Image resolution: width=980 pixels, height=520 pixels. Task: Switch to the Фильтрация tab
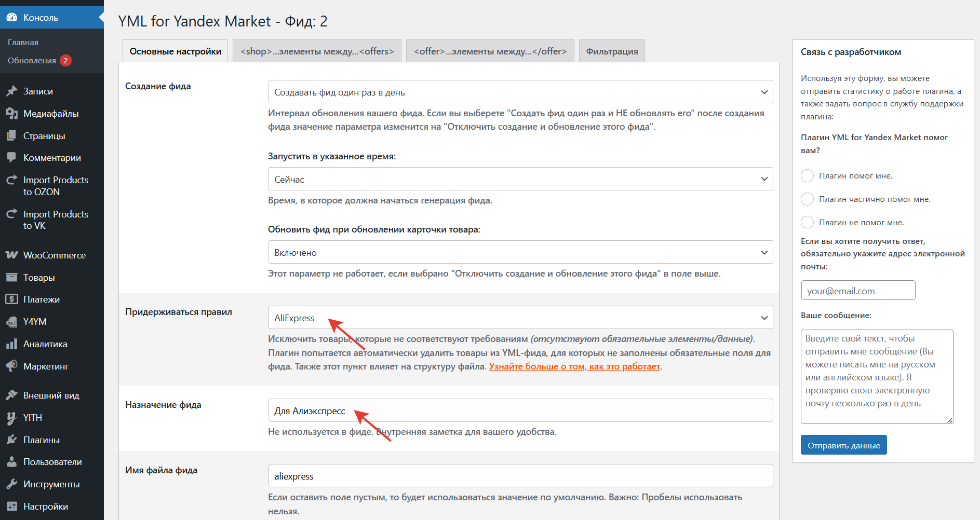point(612,51)
